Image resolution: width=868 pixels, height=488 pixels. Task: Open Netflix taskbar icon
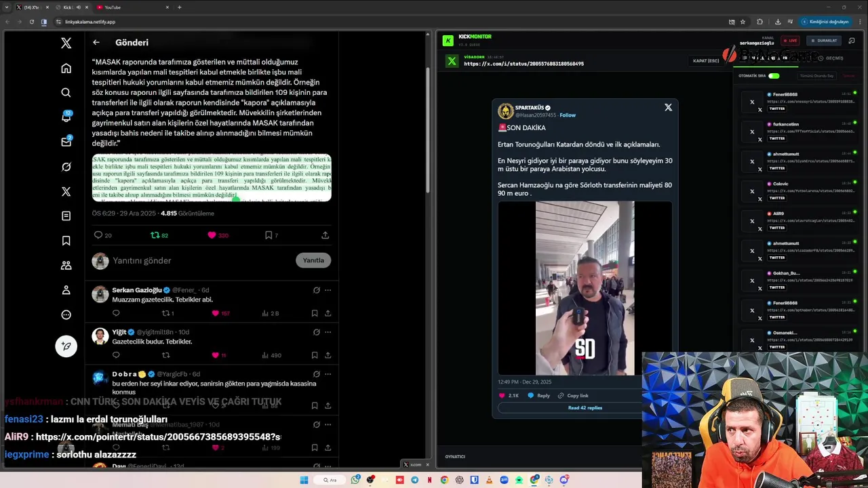[429, 480]
